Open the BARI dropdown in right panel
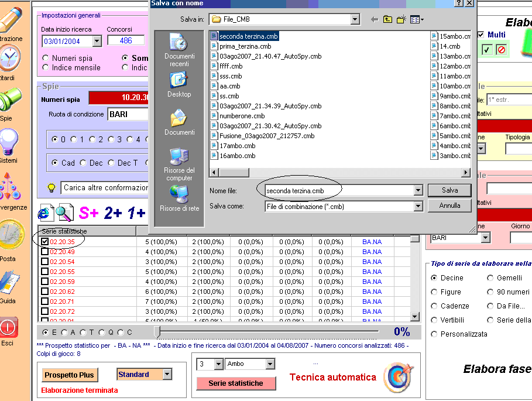This screenshot has width=532, height=401. pyautogui.click(x=486, y=238)
